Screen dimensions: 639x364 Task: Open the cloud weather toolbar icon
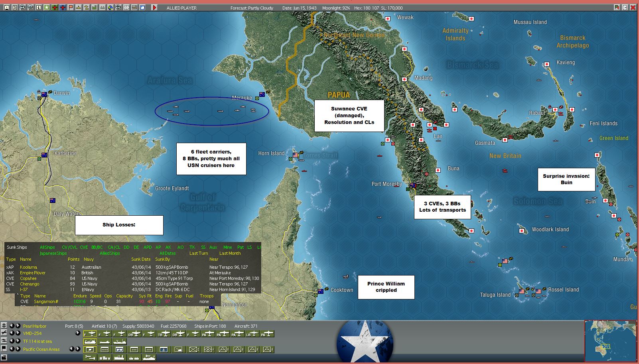tap(142, 8)
